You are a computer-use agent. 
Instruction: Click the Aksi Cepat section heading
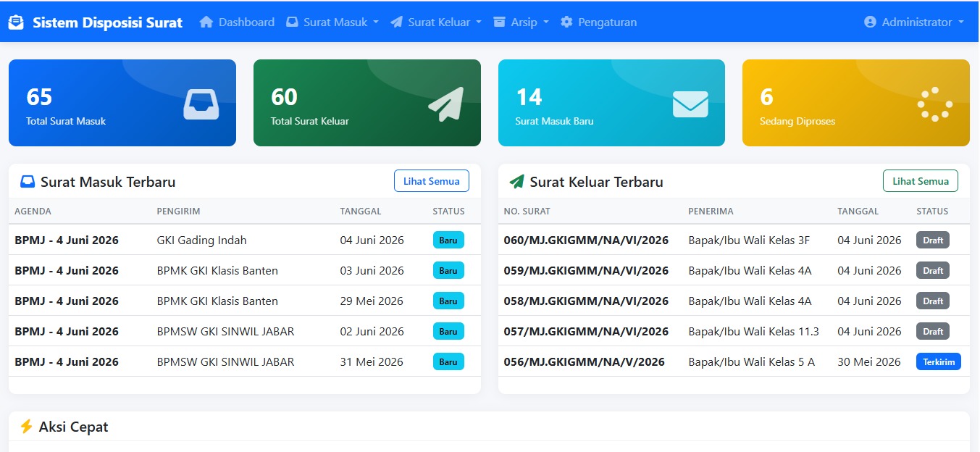[x=73, y=427]
